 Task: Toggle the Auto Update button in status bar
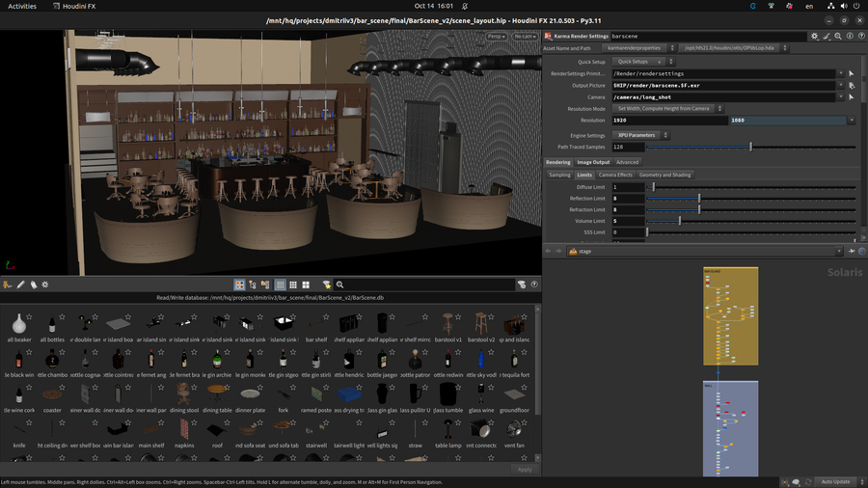point(834,481)
